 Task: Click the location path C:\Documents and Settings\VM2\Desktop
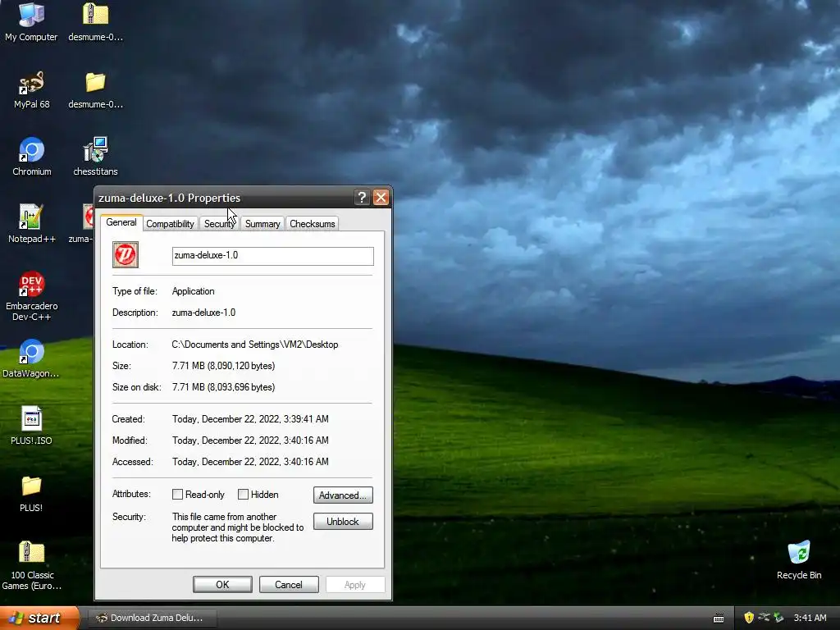point(255,345)
